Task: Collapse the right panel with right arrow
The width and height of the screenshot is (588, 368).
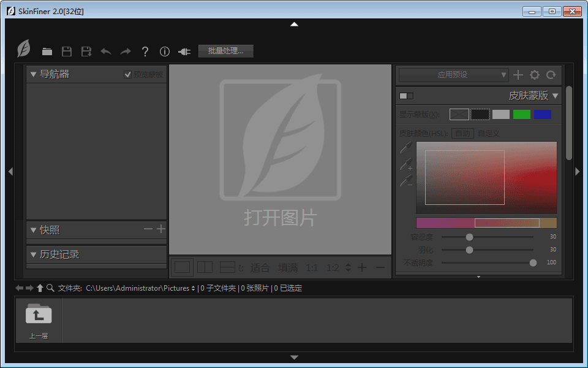Action: coord(578,172)
